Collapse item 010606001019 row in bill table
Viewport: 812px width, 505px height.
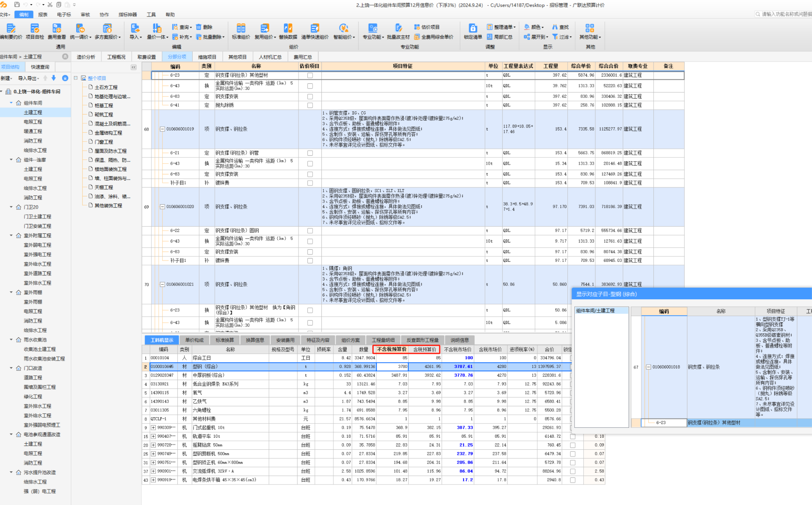point(162,129)
